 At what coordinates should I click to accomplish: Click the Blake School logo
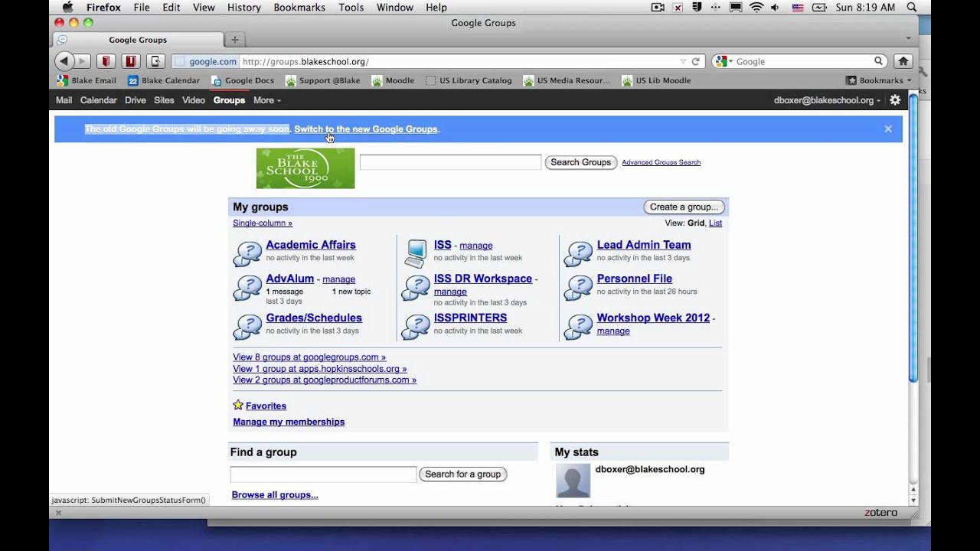(x=305, y=168)
